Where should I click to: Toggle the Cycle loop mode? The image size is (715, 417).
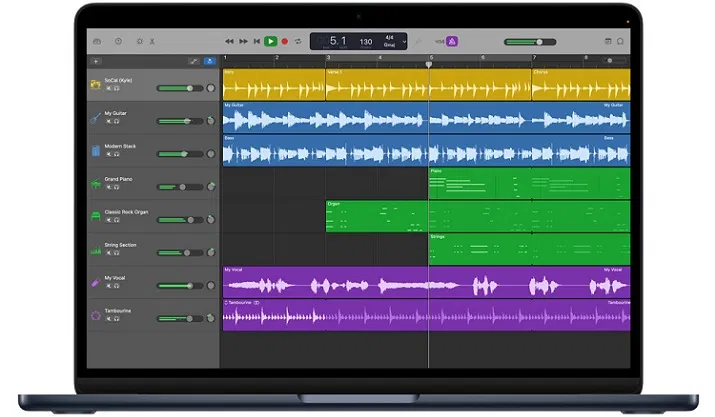(x=298, y=42)
